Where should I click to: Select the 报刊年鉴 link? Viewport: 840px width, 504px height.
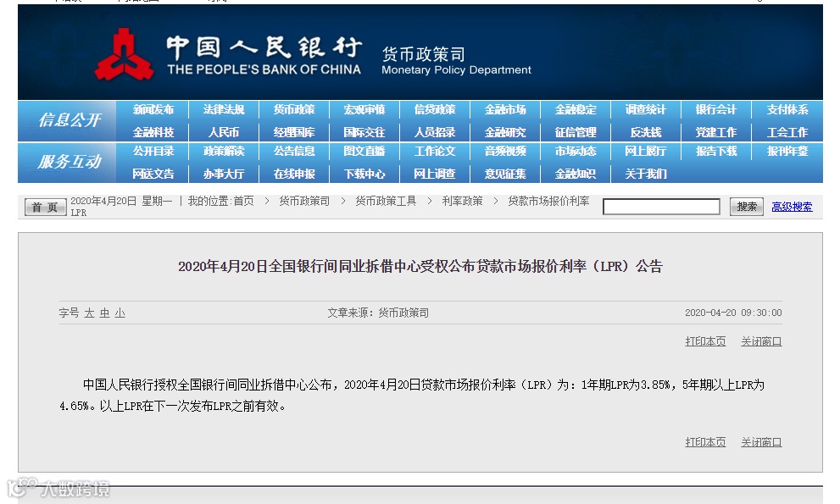[787, 151]
